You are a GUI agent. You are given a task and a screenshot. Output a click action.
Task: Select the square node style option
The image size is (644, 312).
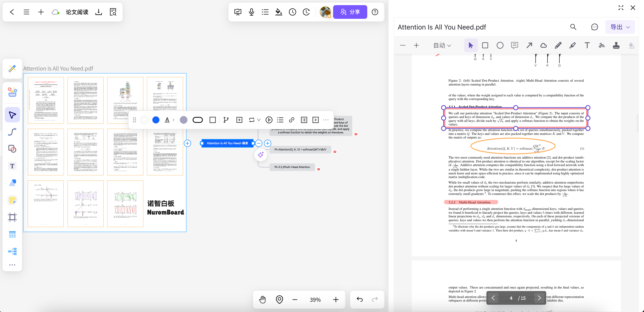(212, 120)
